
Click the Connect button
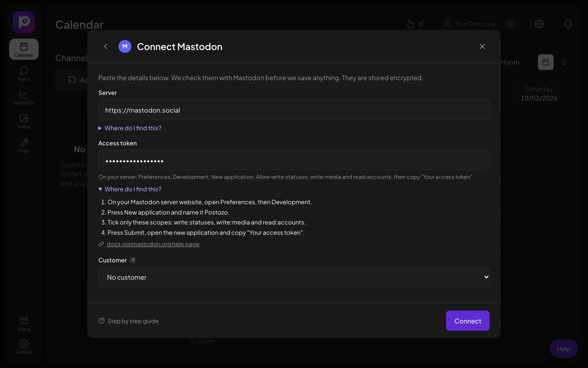pos(468,321)
